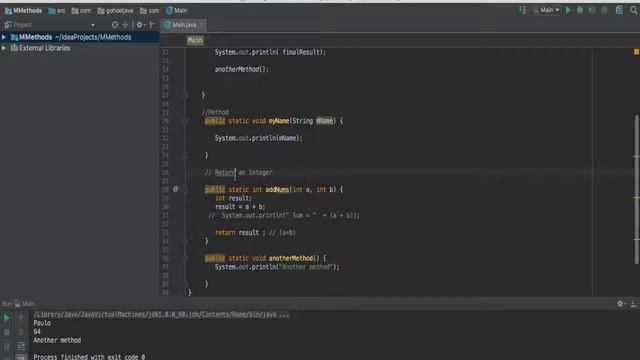The width and height of the screenshot is (640, 360).
Task: Rerun Main from the Run panel
Action: (7, 318)
